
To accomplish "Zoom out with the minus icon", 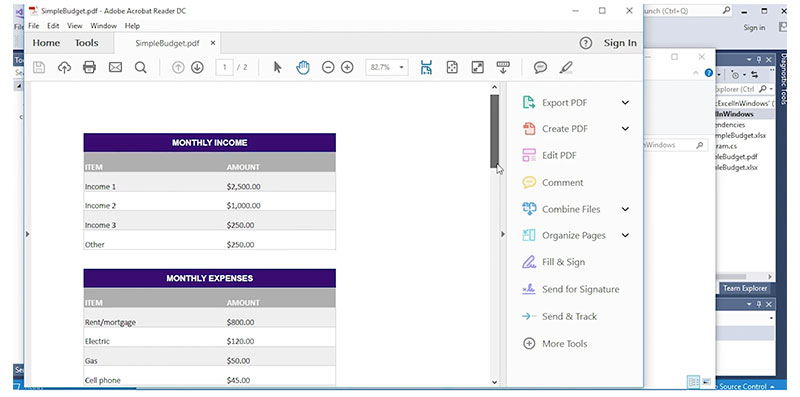I will click(x=328, y=67).
